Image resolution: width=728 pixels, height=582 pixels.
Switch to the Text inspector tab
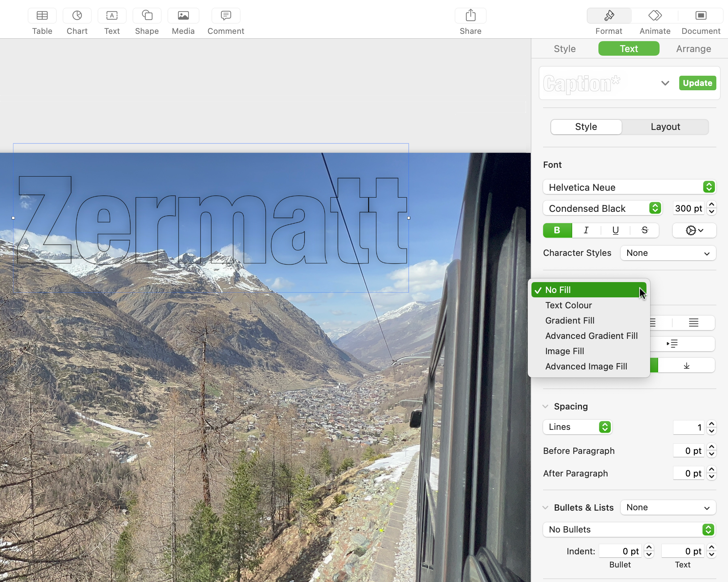[629, 48]
